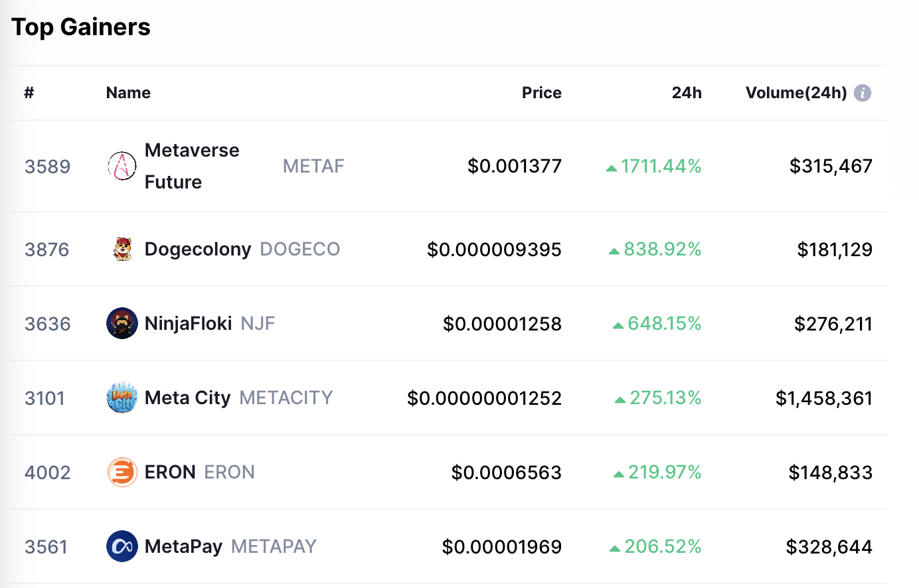Open the Dogecolony coin link
The image size is (919, 588).
(x=197, y=250)
